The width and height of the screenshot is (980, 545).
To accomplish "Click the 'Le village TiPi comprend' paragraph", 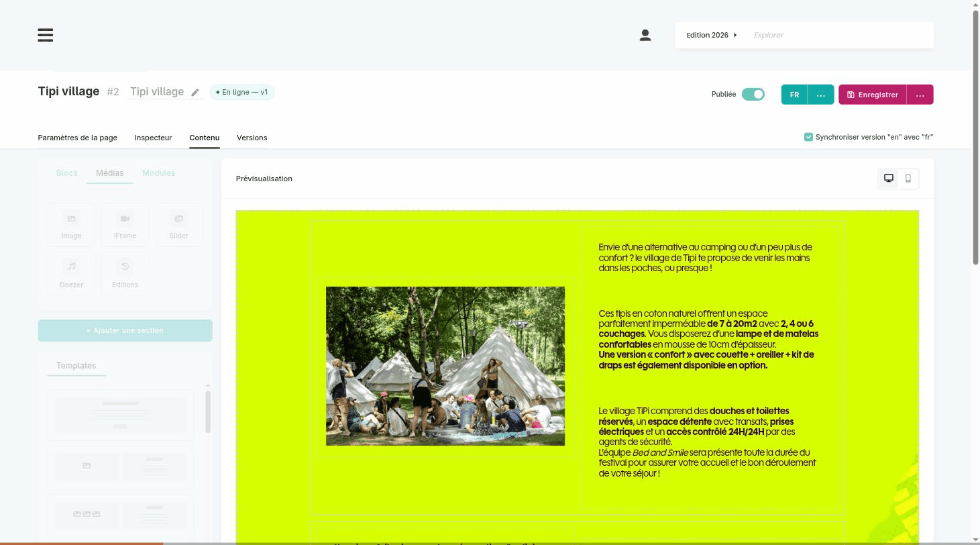I will [x=708, y=442].
